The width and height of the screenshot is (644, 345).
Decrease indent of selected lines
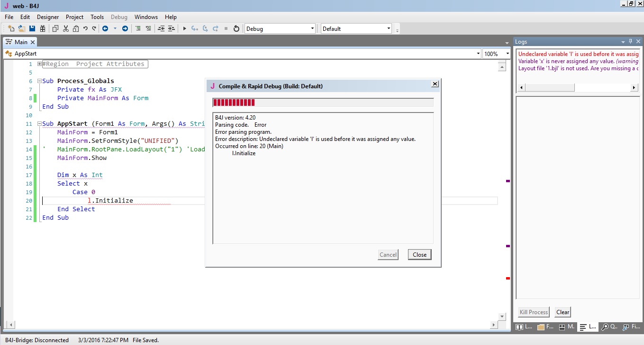[161, 28]
